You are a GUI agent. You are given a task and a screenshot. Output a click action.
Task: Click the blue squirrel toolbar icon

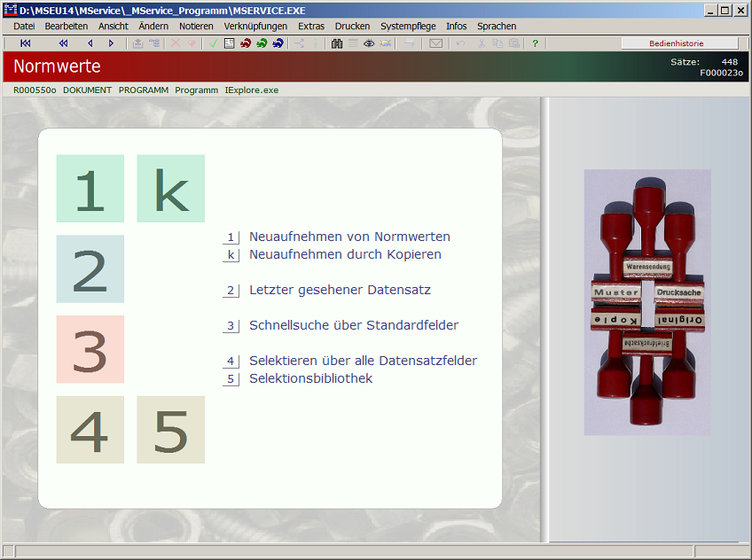tap(278, 43)
